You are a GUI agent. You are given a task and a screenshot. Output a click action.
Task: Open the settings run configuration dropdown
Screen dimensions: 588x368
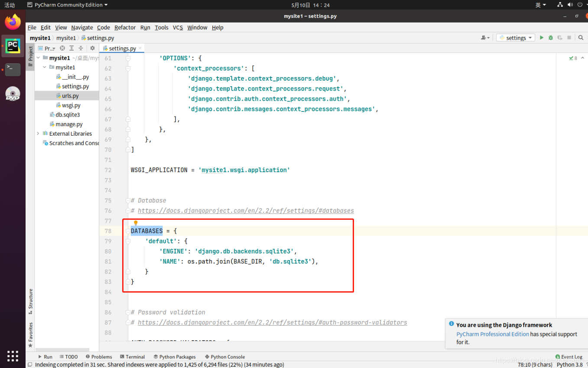tap(516, 38)
